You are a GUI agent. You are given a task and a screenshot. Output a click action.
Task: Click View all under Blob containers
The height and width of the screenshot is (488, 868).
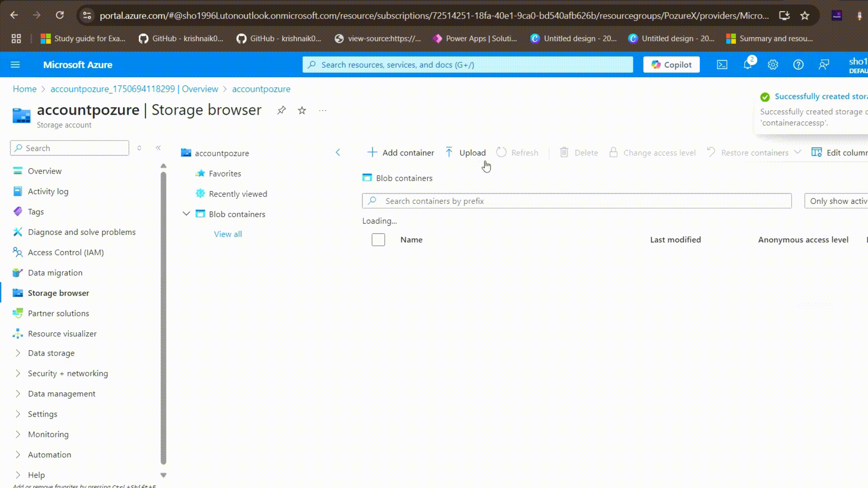click(228, 234)
